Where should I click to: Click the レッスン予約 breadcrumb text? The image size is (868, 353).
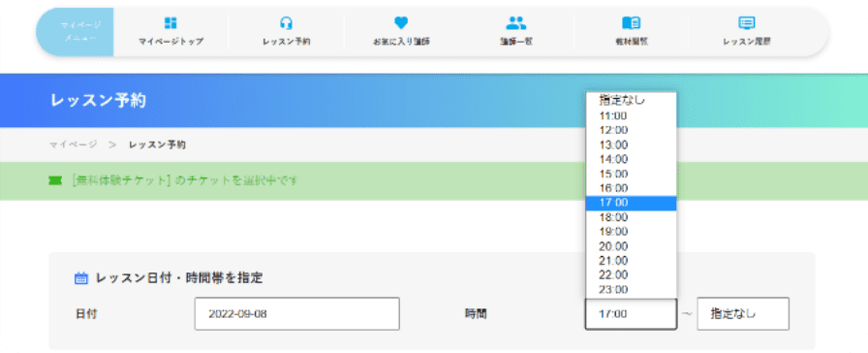click(157, 144)
